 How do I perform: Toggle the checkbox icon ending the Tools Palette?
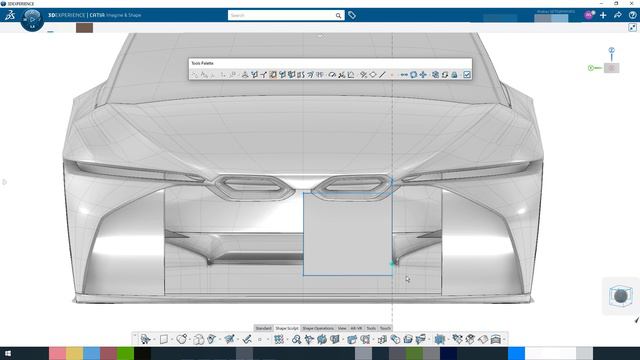(x=467, y=75)
